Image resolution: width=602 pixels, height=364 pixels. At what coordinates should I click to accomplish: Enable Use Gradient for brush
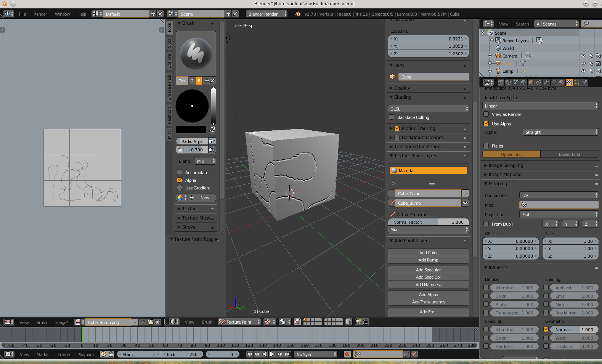coord(180,188)
